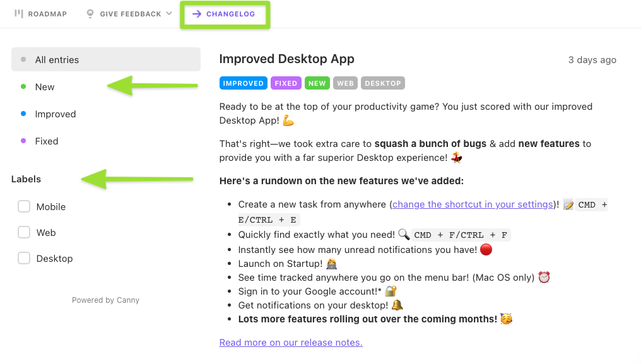Follow the Read more on release notes link
Image resolution: width=641 pixels, height=364 pixels.
coord(291,343)
